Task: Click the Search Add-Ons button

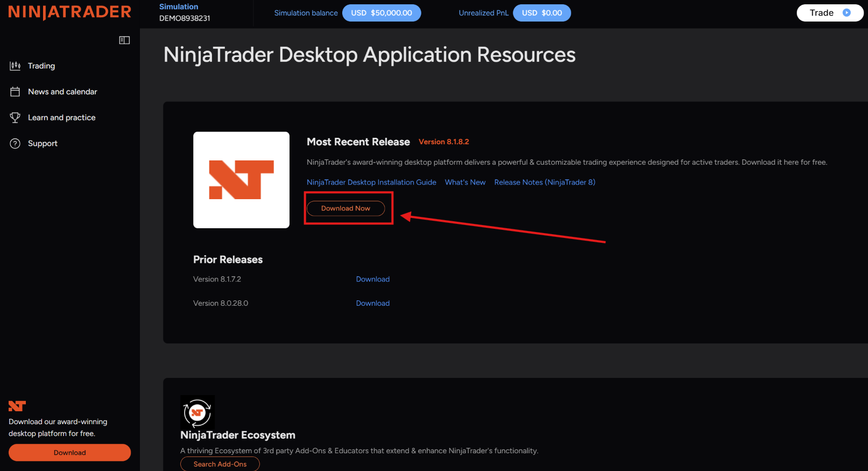Action: (x=220, y=464)
